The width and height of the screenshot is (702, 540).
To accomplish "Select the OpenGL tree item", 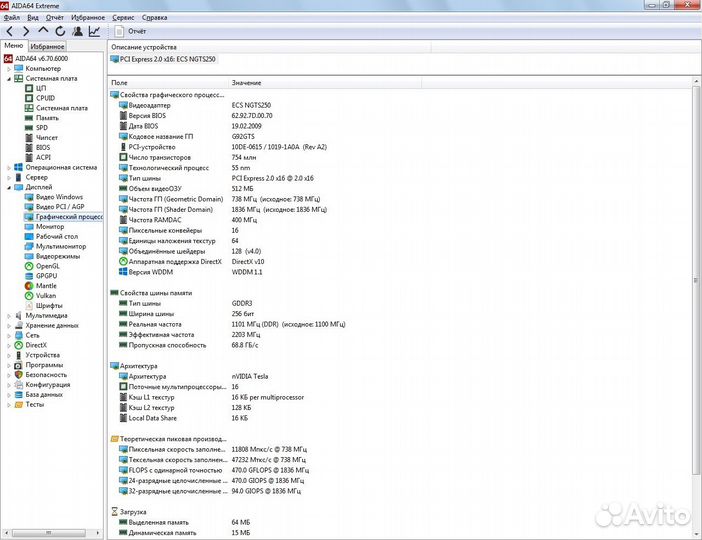I will [x=47, y=266].
